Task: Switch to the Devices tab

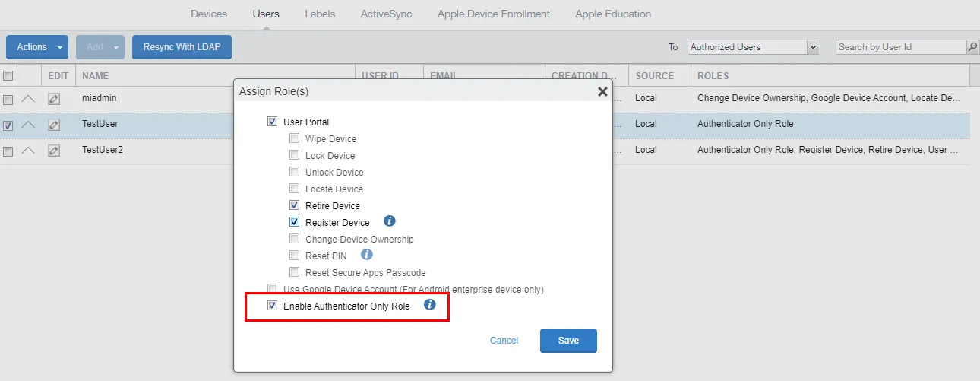Action: (209, 14)
